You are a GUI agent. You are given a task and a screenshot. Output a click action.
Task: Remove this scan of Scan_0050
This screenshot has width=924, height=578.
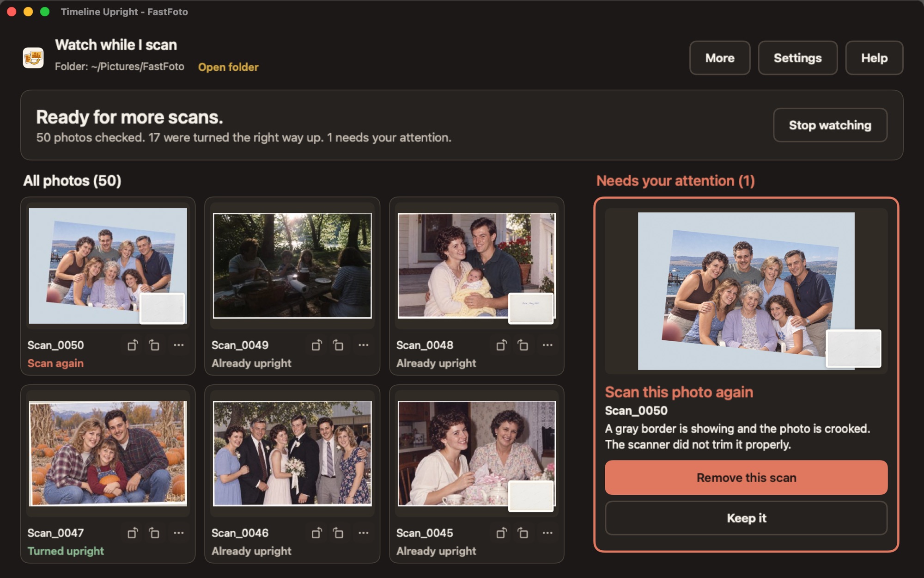[746, 478]
